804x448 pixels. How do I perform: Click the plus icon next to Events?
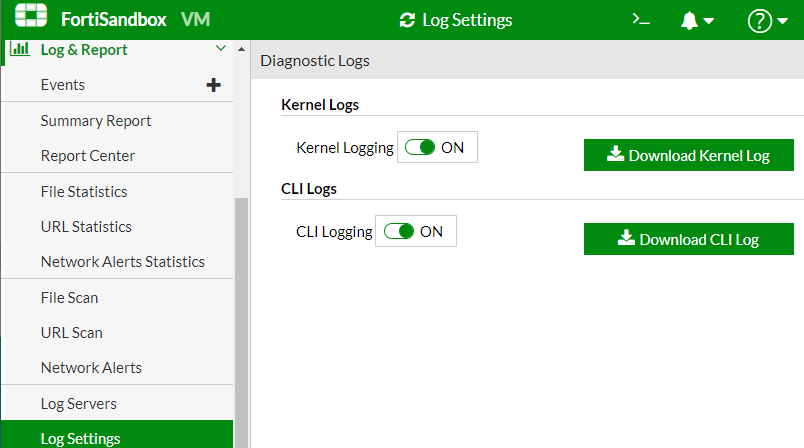(x=213, y=85)
